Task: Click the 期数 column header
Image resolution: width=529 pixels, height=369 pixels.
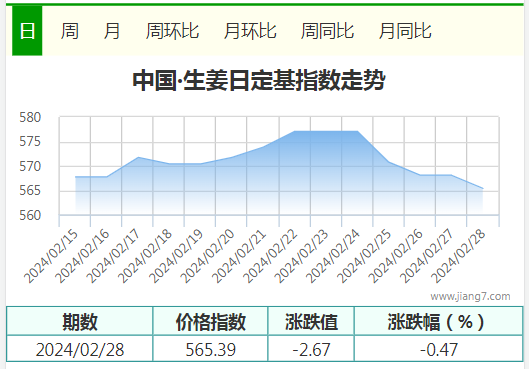Action: click(x=80, y=321)
